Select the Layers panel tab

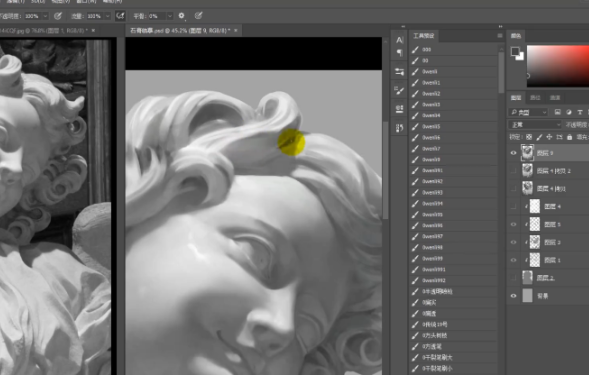tap(516, 98)
